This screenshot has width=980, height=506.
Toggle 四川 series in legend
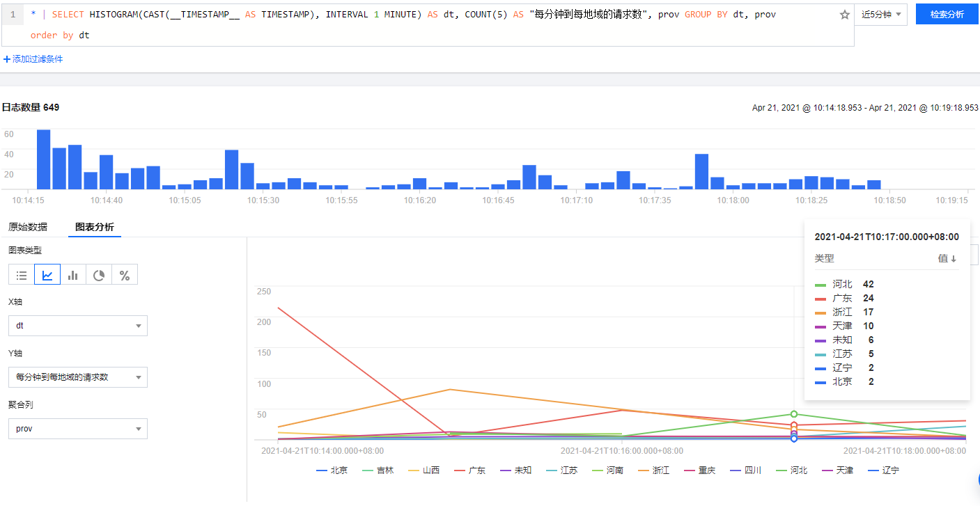pyautogui.click(x=745, y=471)
